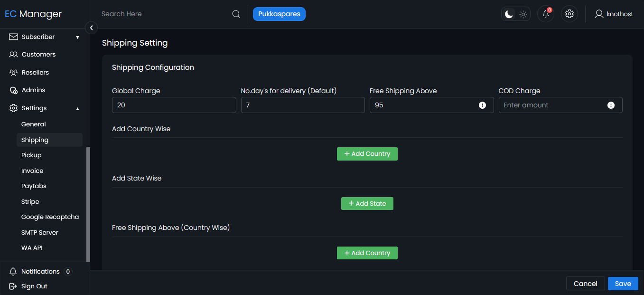The image size is (644, 295).
Task: Click the Global Charge input field
Action: pyautogui.click(x=174, y=105)
